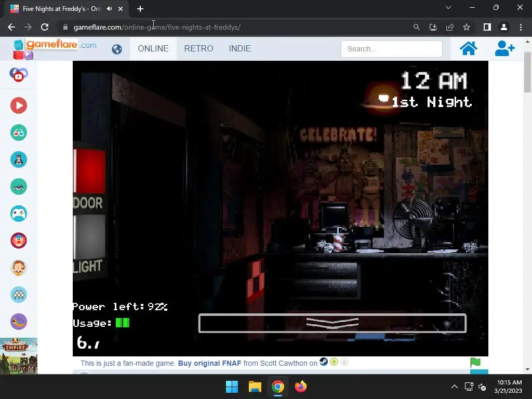Toggle Chrome side panel icon

coord(487,27)
